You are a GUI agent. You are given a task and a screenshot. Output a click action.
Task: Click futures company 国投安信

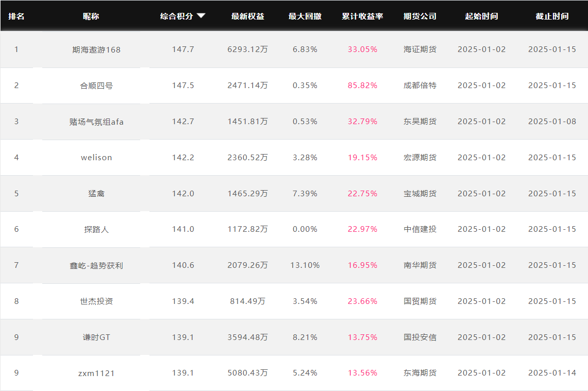pos(420,337)
